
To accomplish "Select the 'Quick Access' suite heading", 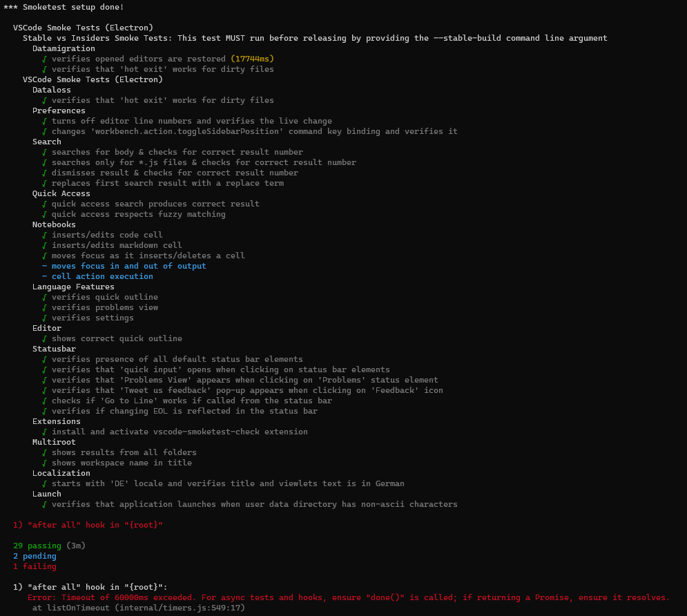I will (x=61, y=193).
